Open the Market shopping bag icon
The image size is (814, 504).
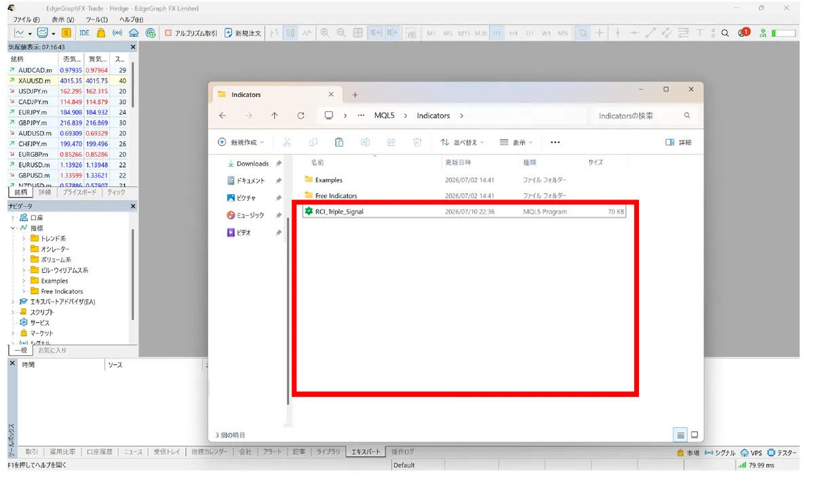point(101,33)
